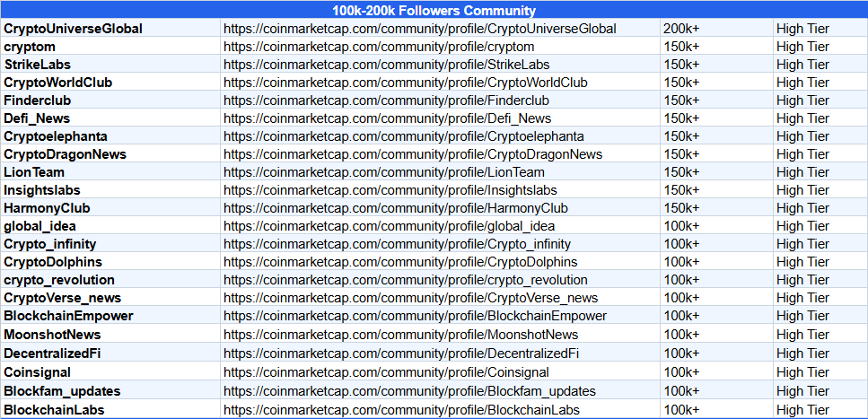
Task: Select the 150k+ cell in cryptom row
Action: click(x=716, y=47)
